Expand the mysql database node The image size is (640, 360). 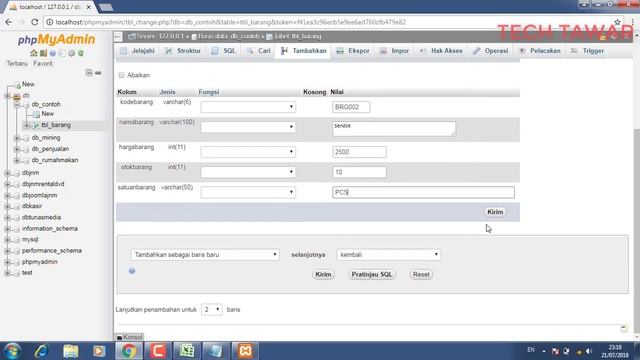[7, 240]
